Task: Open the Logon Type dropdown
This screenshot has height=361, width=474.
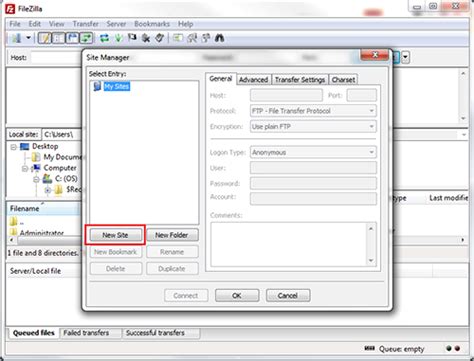Action: click(x=313, y=152)
